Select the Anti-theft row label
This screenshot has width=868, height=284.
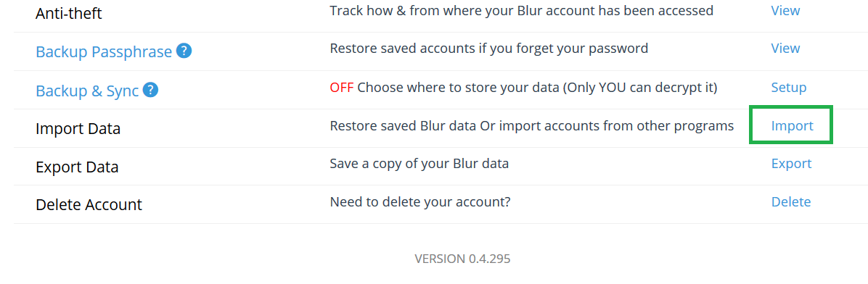[69, 13]
